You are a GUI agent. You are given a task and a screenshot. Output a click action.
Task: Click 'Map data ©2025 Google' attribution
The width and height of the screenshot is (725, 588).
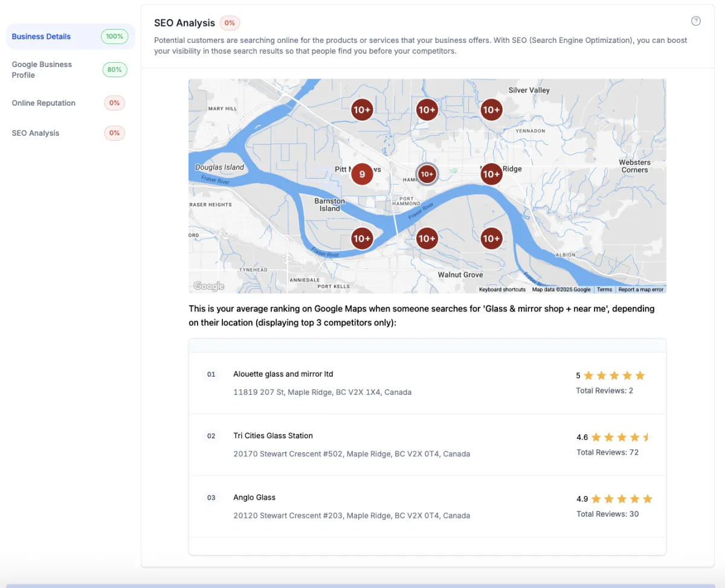click(x=561, y=290)
